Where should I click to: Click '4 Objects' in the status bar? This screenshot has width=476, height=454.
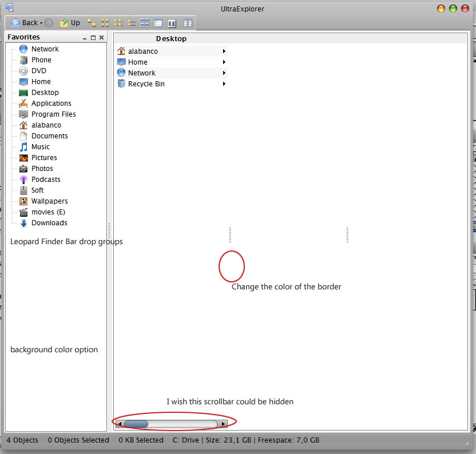coord(22,440)
